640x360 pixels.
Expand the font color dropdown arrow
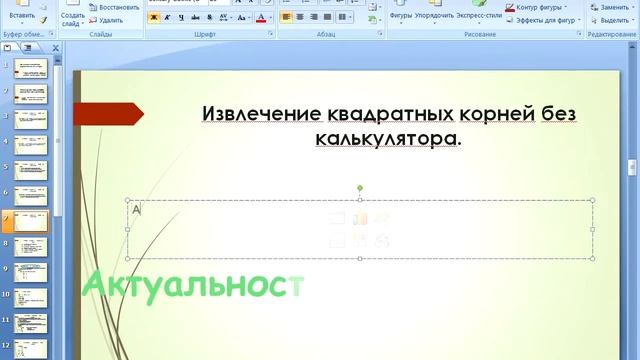click(x=270, y=18)
